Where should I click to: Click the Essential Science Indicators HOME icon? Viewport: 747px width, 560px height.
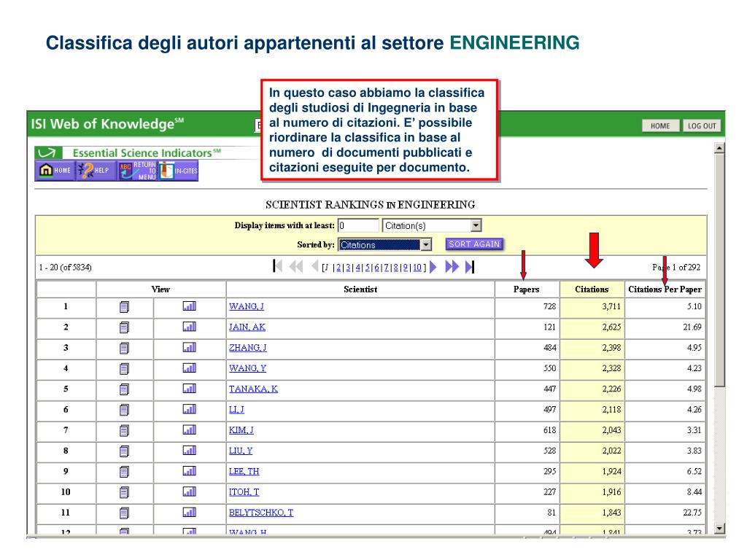click(x=55, y=171)
